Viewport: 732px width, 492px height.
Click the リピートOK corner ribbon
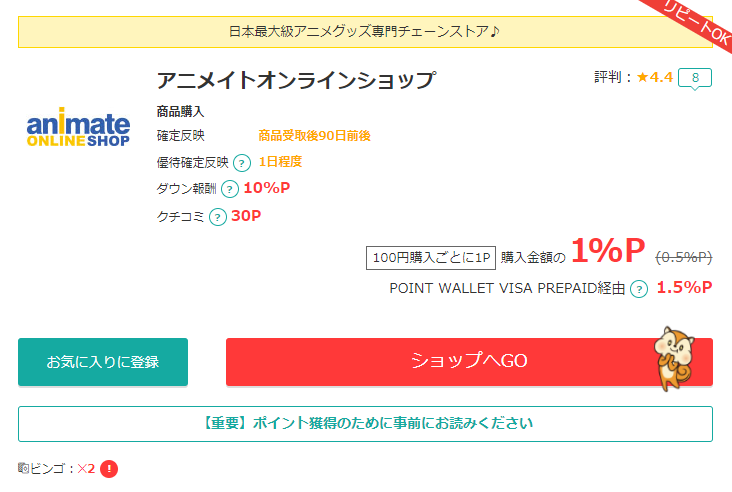[694, 21]
